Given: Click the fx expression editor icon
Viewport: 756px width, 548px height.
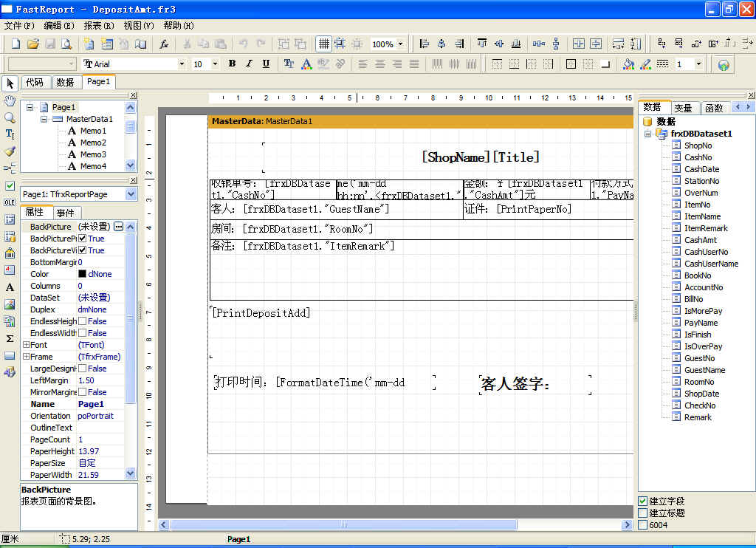Looking at the screenshot, I should pyautogui.click(x=164, y=44).
